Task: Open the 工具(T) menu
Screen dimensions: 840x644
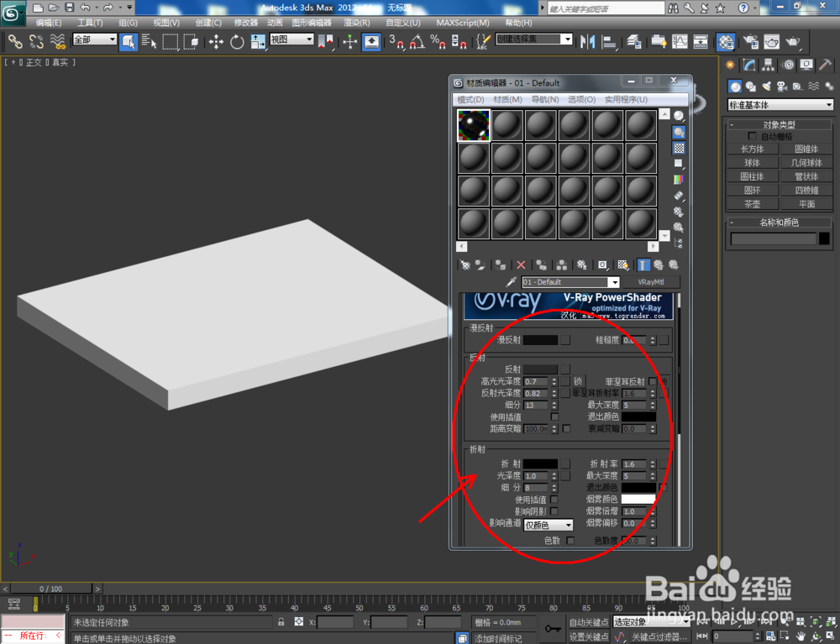Action: point(90,23)
